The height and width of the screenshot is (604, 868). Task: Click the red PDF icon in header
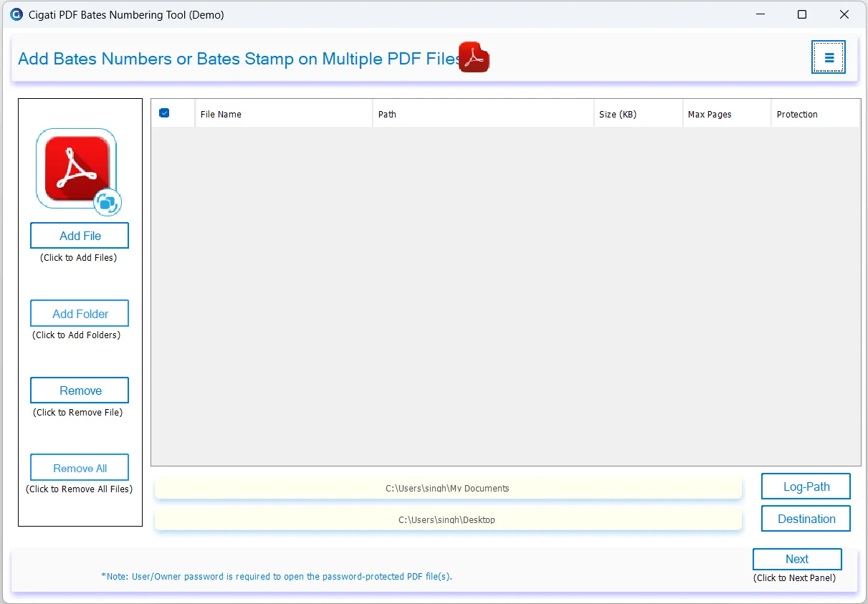[x=474, y=57]
